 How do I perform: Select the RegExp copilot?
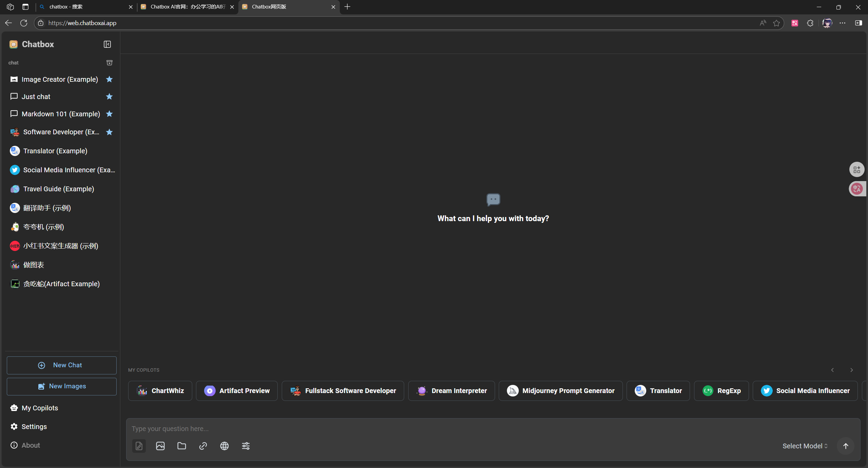722,391
